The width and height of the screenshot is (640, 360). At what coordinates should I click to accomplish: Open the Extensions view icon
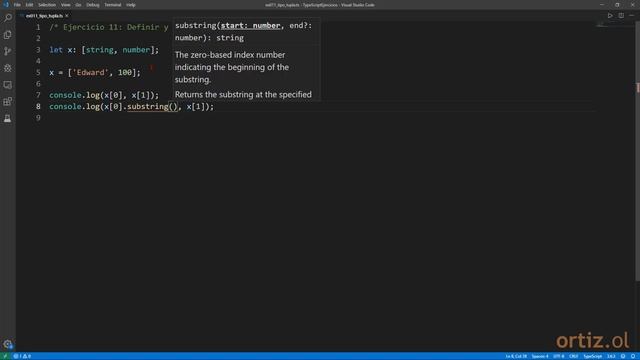coord(8,102)
